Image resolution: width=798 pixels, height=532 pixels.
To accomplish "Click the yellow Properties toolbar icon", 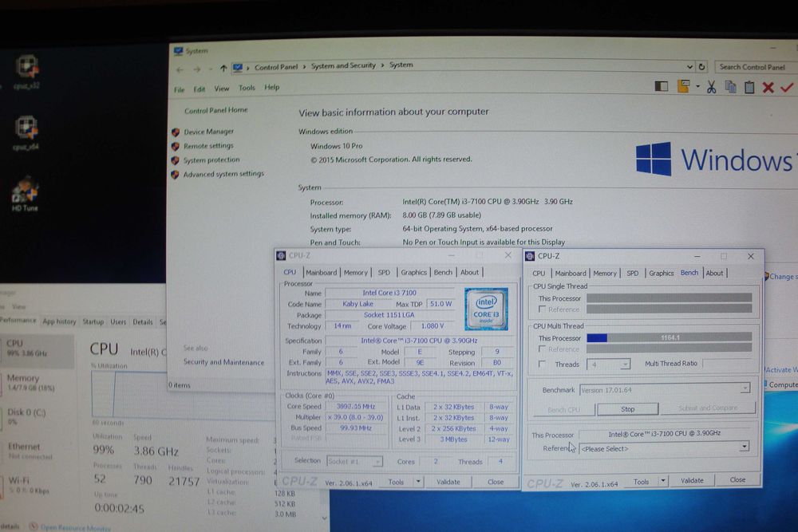I will click(x=684, y=86).
